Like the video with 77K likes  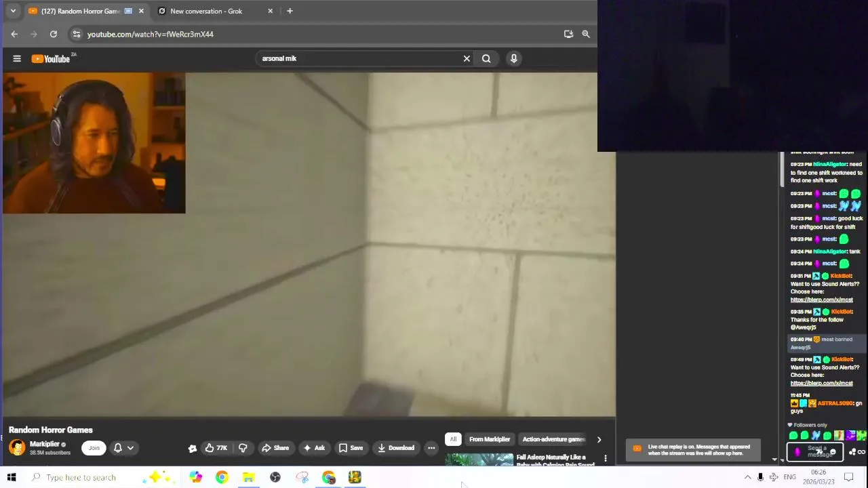coord(216,448)
